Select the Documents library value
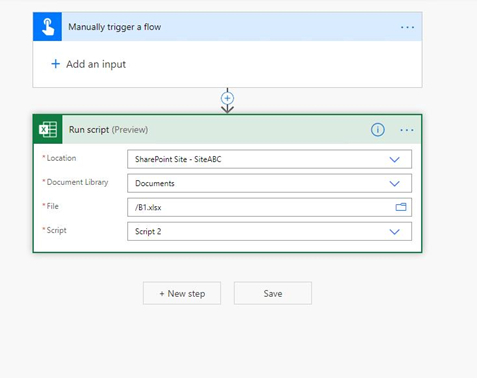The image size is (477, 378). point(155,183)
